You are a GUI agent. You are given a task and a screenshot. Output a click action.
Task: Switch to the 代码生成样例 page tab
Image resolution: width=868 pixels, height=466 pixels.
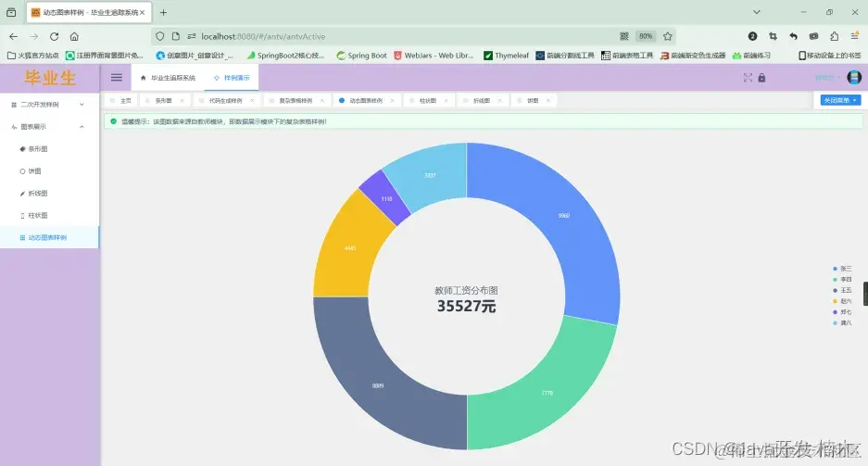point(225,101)
